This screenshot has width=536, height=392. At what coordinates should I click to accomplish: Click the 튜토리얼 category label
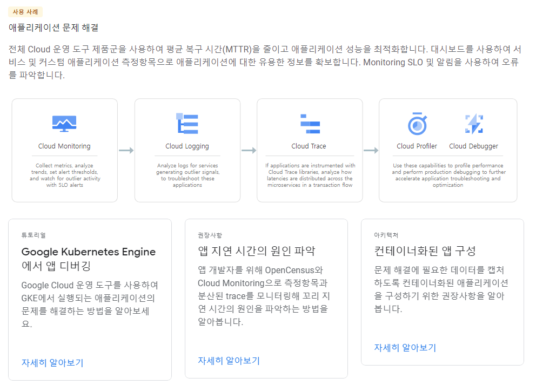33,235
